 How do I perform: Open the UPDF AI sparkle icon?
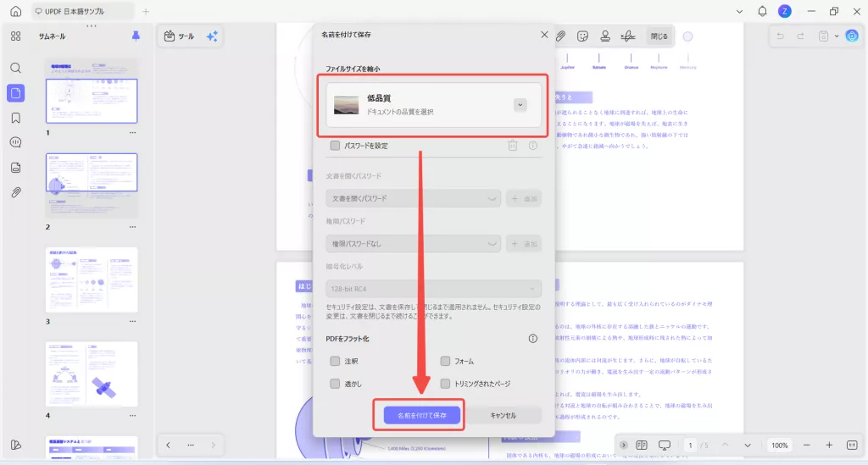(x=212, y=36)
